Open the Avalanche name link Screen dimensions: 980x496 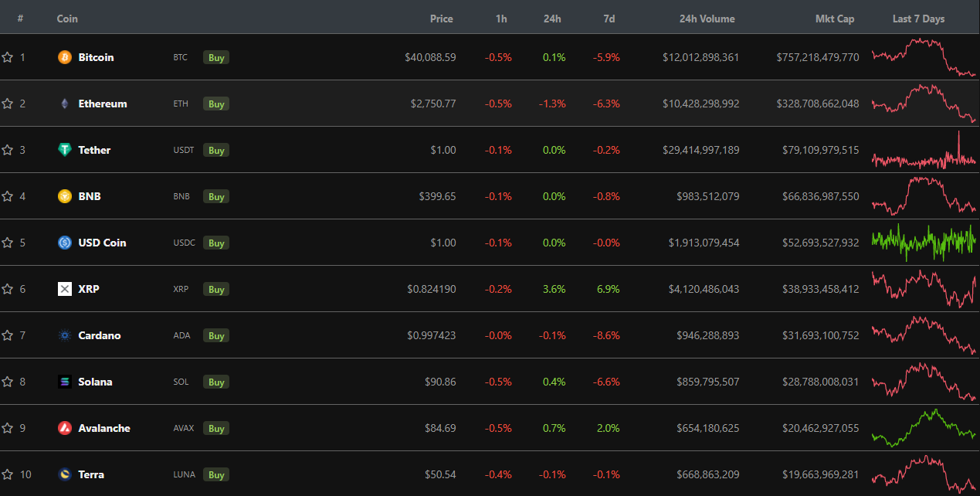[x=104, y=428]
